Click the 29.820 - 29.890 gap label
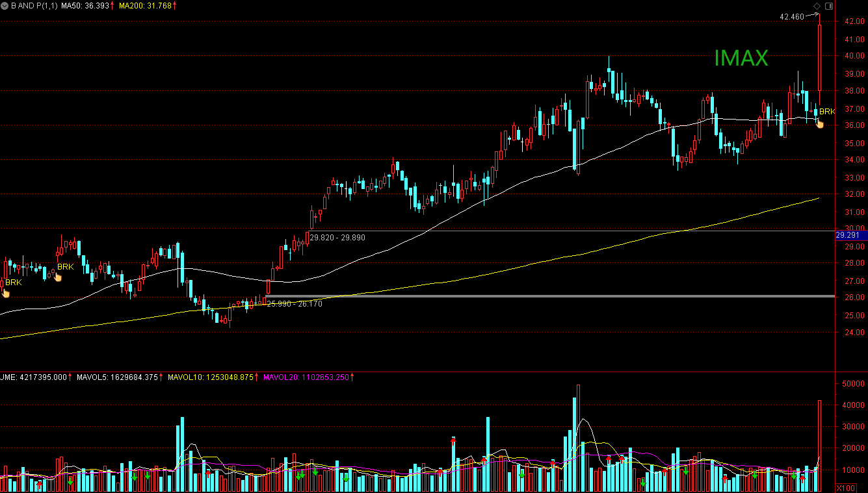This screenshot has width=868, height=493. click(x=337, y=238)
